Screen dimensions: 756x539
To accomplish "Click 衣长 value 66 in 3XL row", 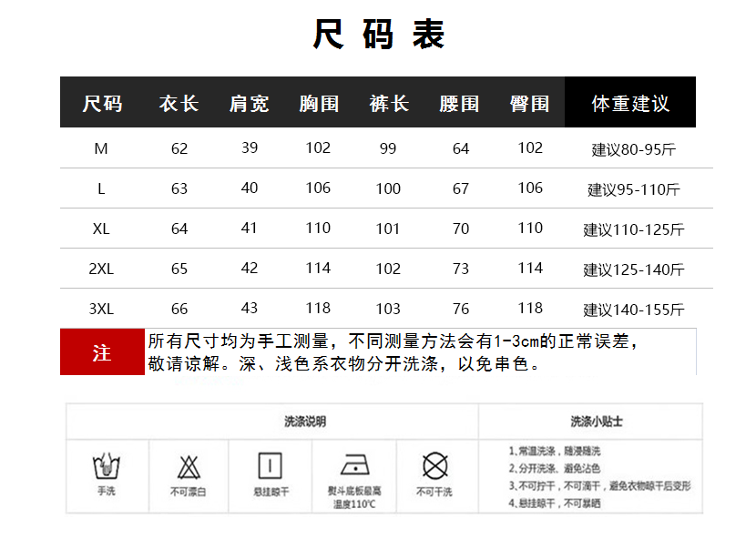I will (179, 309).
